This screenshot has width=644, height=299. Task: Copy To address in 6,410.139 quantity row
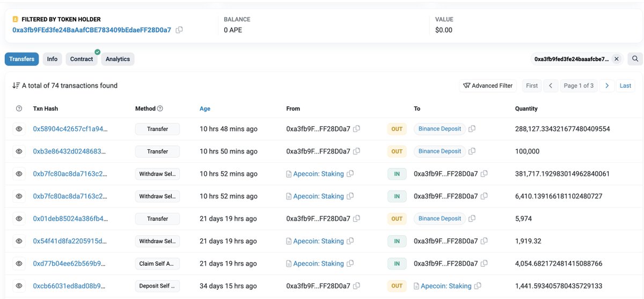(484, 196)
